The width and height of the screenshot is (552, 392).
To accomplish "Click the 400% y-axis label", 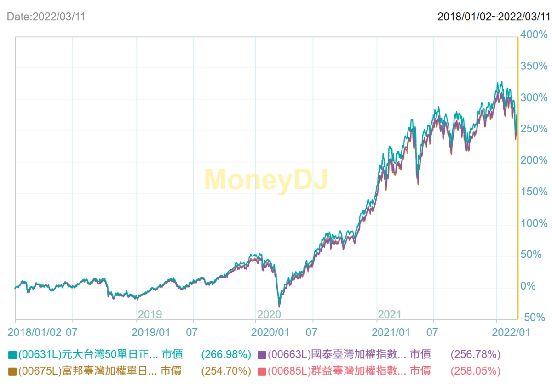I will [534, 35].
